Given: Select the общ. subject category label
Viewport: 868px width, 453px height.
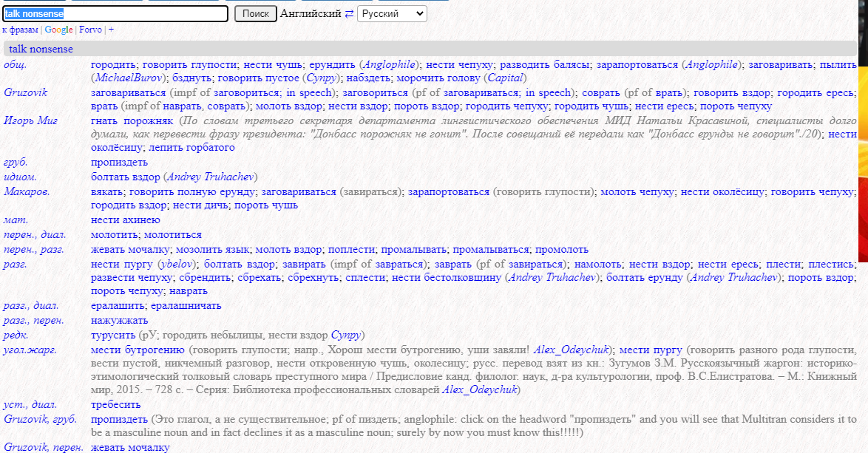Looking at the screenshot, I should 16,64.
